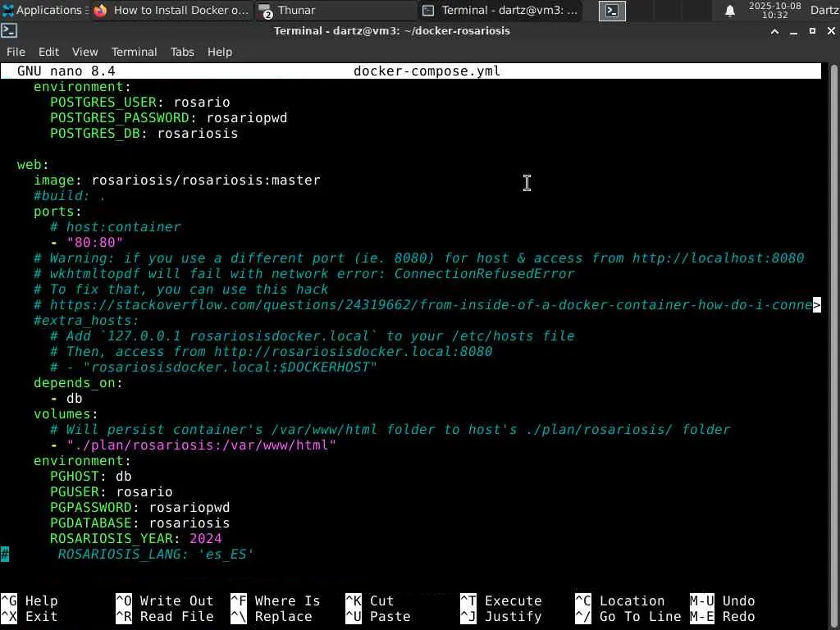
Task: Click the "80:80" port mapping value
Action: pos(95,243)
